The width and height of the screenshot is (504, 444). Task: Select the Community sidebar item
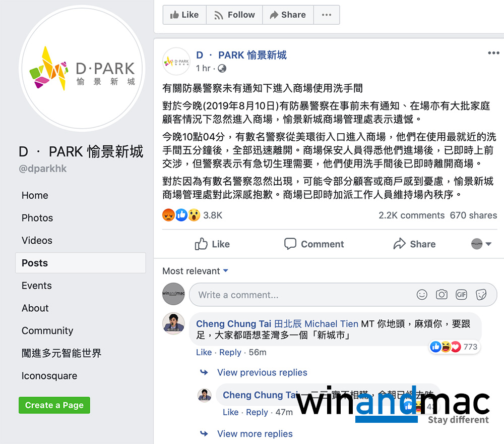47,331
